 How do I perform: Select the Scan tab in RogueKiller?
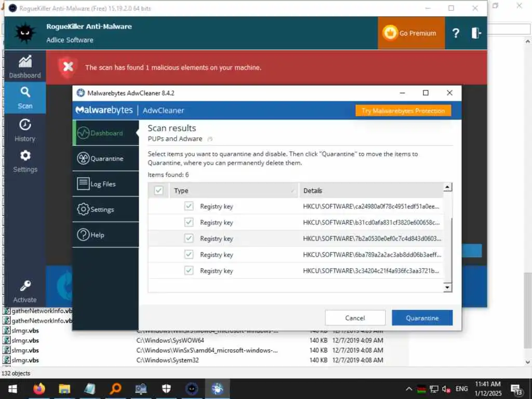[x=25, y=98]
